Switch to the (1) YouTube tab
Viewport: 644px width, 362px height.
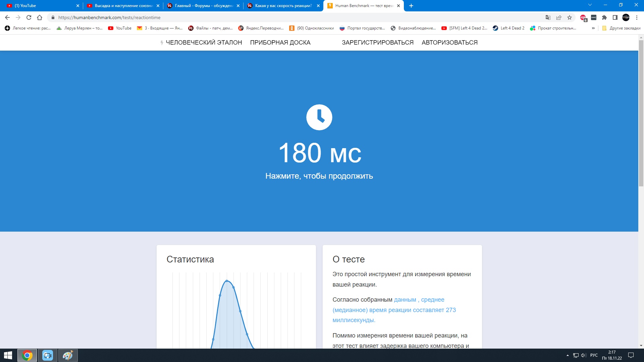[x=40, y=6]
